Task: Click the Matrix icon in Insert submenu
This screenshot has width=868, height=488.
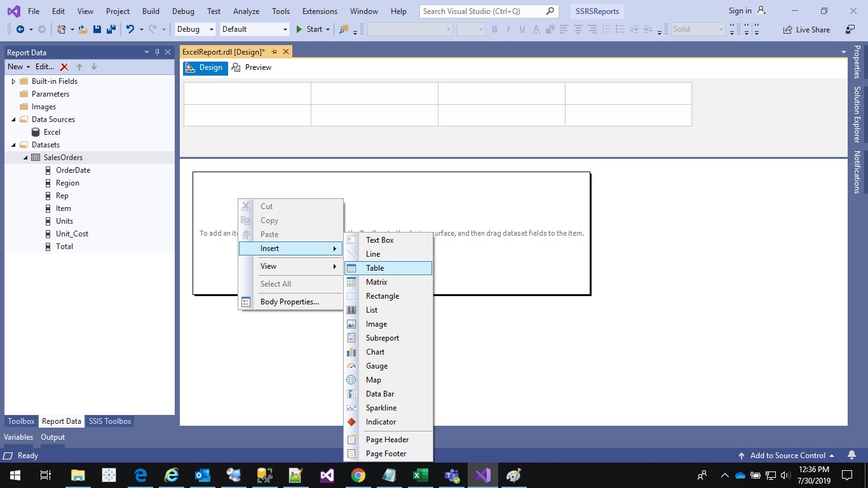Action: (x=351, y=282)
